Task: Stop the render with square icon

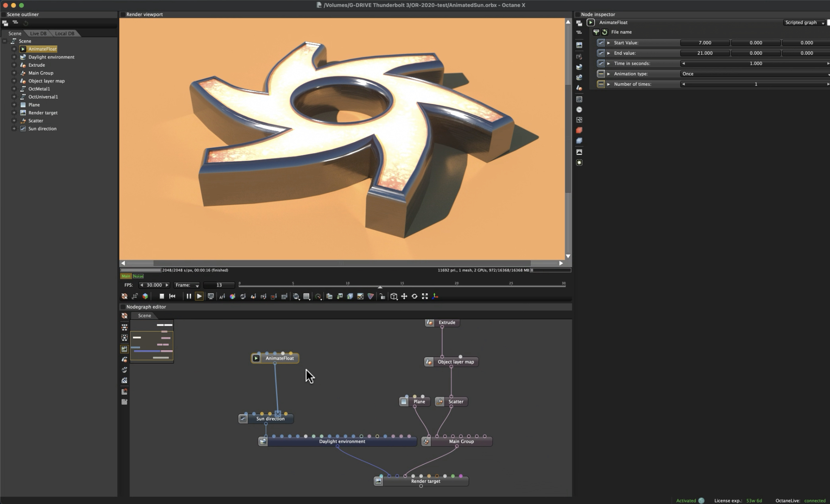Action: click(162, 296)
